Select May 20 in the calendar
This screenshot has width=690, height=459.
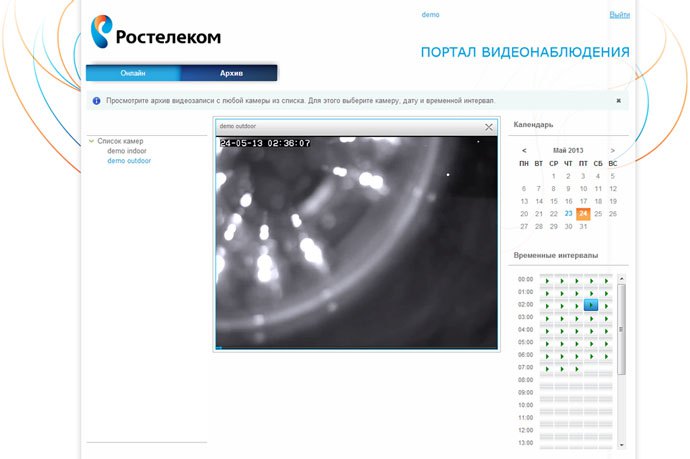[x=524, y=214]
